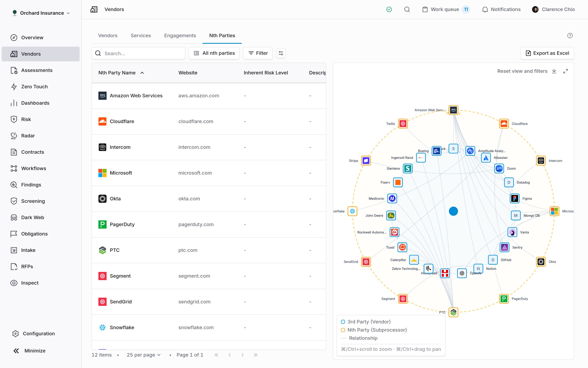The height and width of the screenshot is (368, 588).
Task: Click Reset view and filters
Action: (x=522, y=71)
